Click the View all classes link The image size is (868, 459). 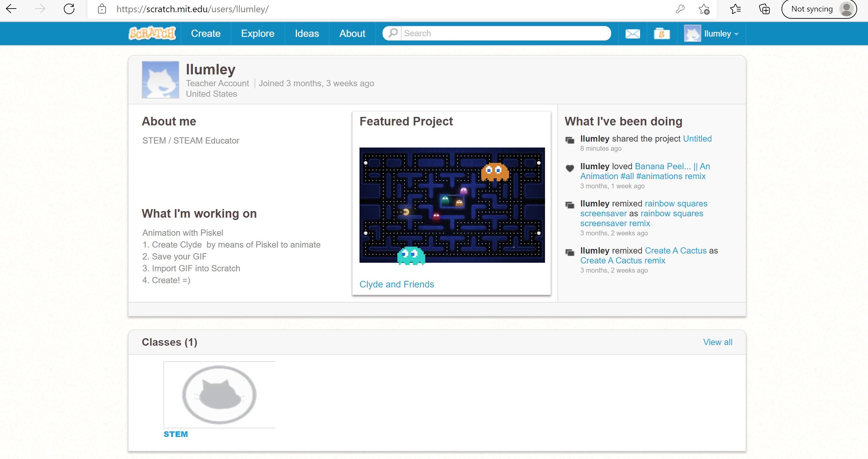(718, 342)
